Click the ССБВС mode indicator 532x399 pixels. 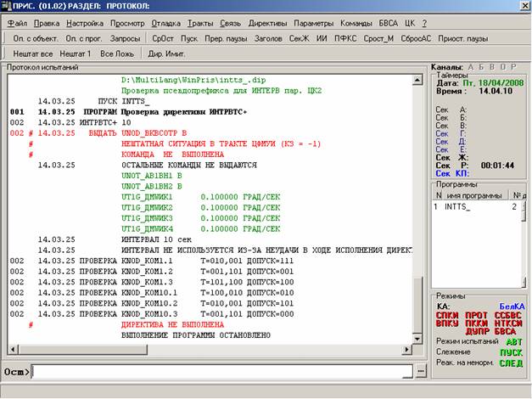(x=508, y=316)
